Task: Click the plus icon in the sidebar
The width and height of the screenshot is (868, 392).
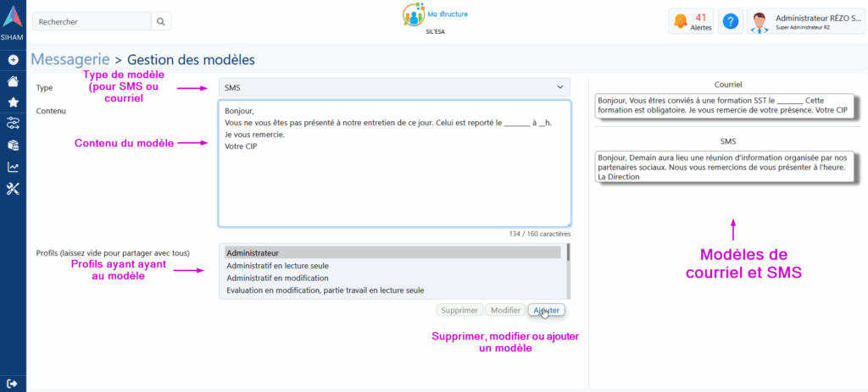Action: [x=13, y=60]
